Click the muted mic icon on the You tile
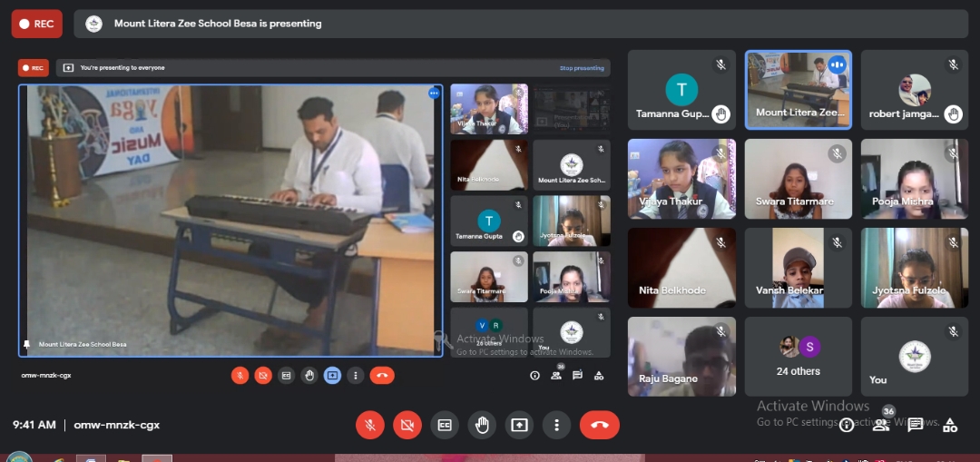 pos(953,331)
